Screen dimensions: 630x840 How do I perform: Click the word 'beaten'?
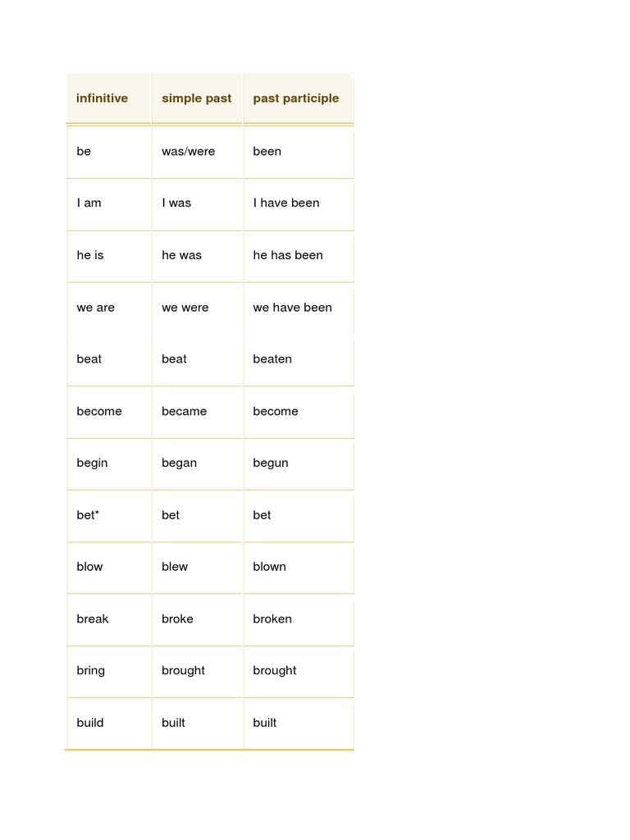(x=272, y=358)
